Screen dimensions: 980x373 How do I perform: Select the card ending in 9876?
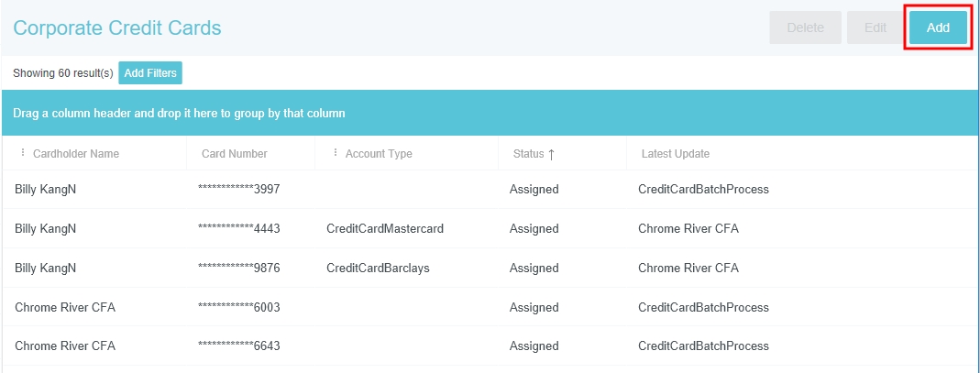click(x=238, y=269)
